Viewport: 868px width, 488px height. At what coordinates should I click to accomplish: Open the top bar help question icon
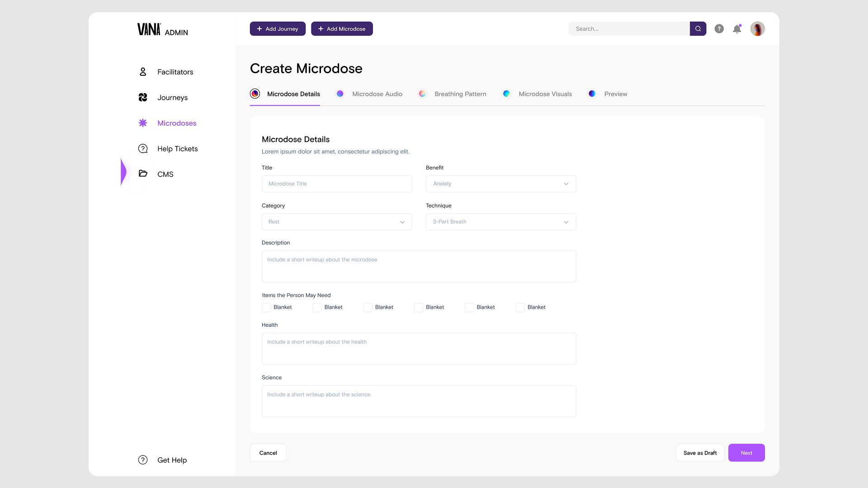pos(719,29)
